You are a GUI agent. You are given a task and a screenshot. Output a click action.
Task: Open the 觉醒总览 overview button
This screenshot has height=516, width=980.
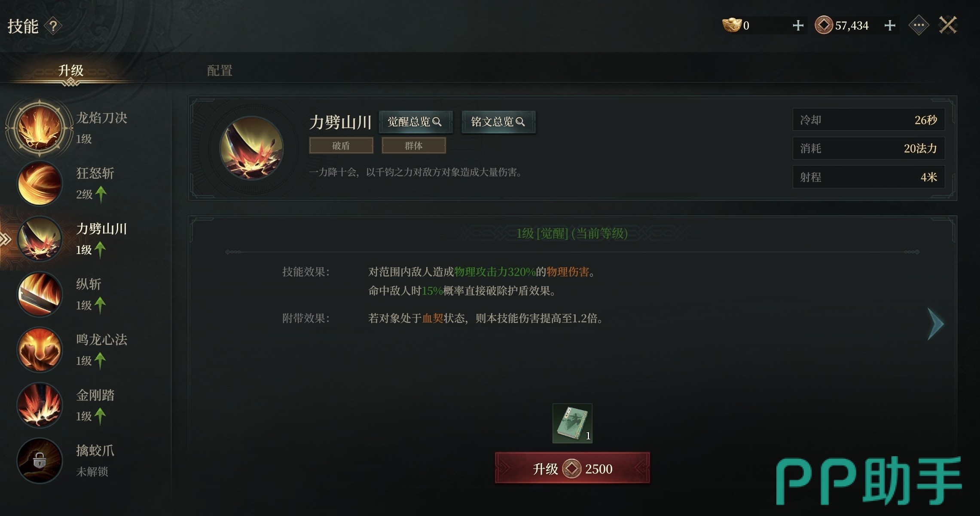tap(415, 122)
